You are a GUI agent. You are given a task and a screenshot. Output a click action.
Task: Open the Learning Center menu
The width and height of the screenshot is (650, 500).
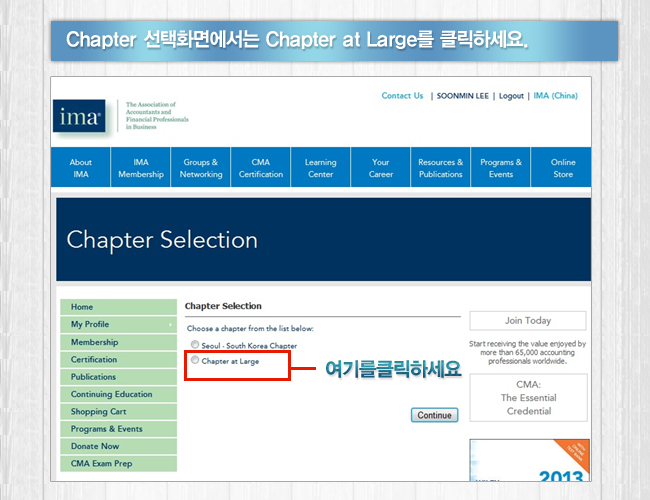[321, 167]
